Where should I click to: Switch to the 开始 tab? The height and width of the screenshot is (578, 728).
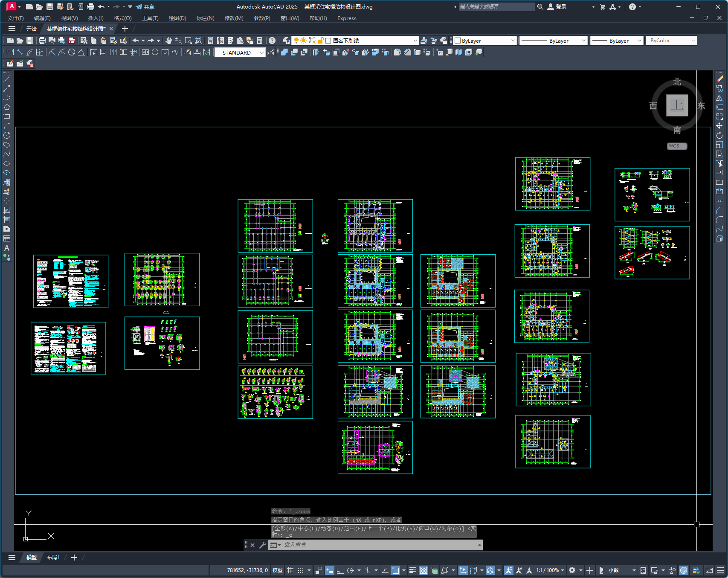coord(32,29)
